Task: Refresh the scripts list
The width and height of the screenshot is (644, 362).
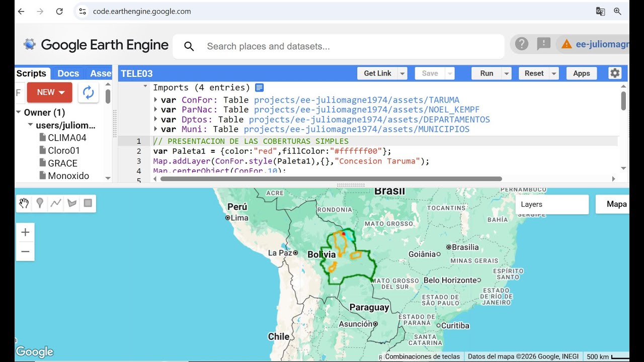Action: 89,93
